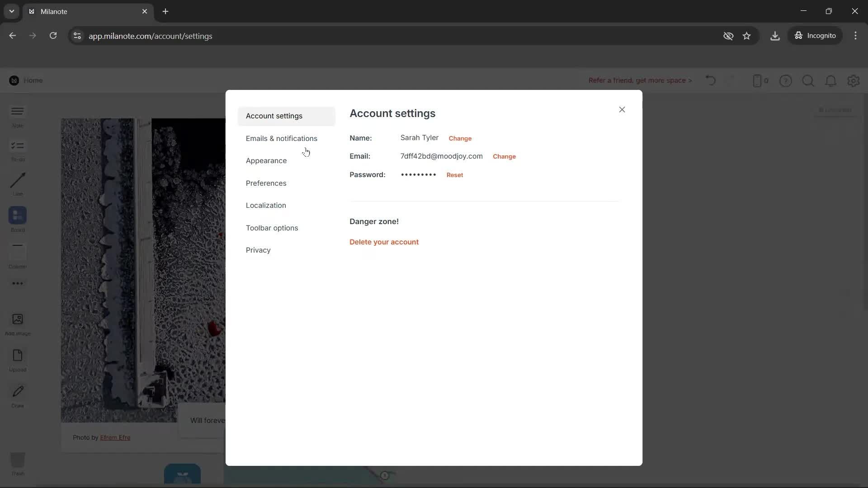
Task: Open Milanote notifications bell
Action: tap(831, 80)
